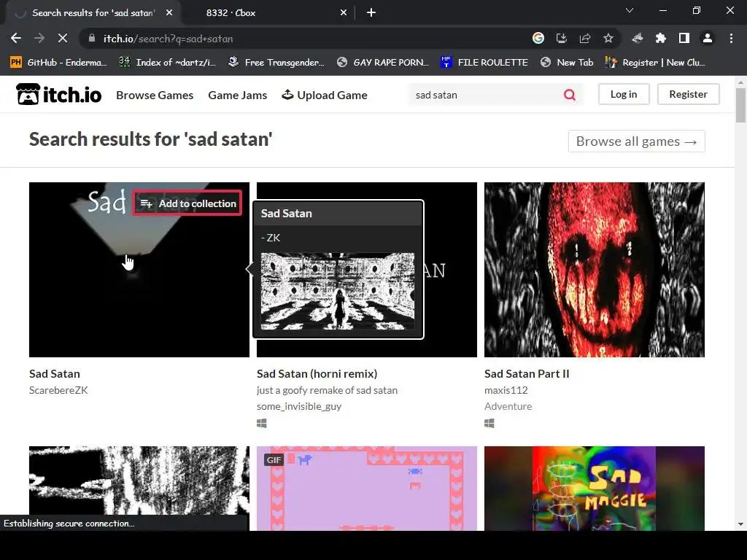Bookmark this page with star icon
Image resolution: width=747 pixels, height=560 pixels.
pos(608,39)
